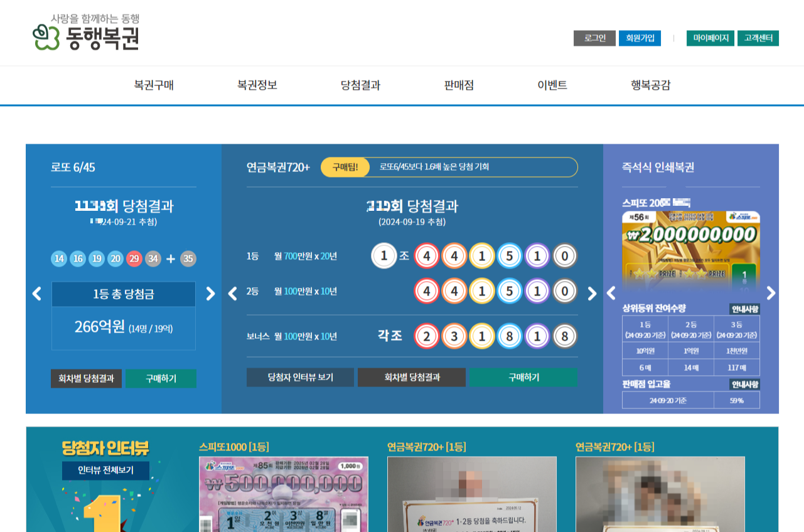Open 이벤트 menu
The height and width of the screenshot is (532, 804).
tap(552, 85)
